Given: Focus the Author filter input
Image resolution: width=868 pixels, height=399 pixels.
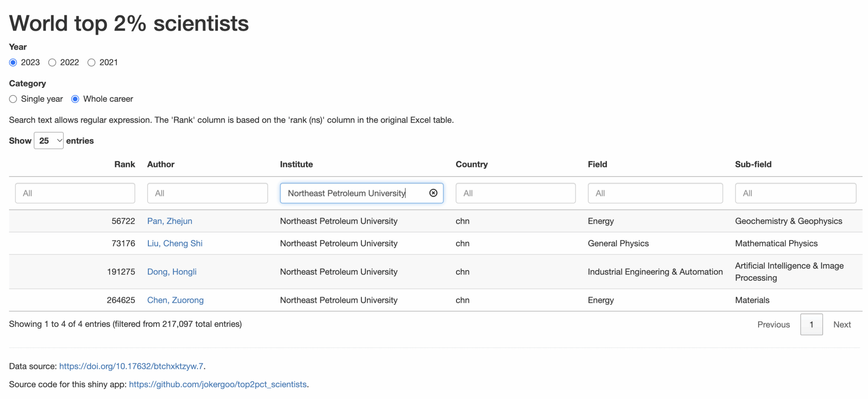Looking at the screenshot, I should pyautogui.click(x=207, y=193).
